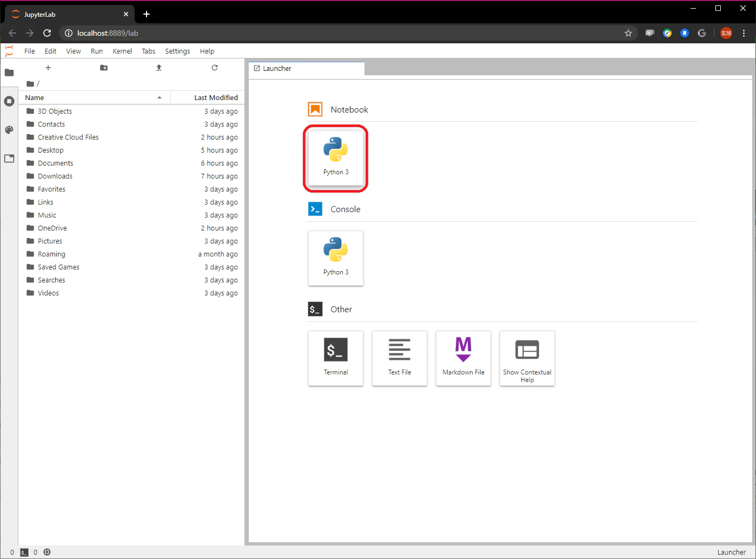The width and height of the screenshot is (756, 559).
Task: Open the Run menu
Action: [x=97, y=51]
